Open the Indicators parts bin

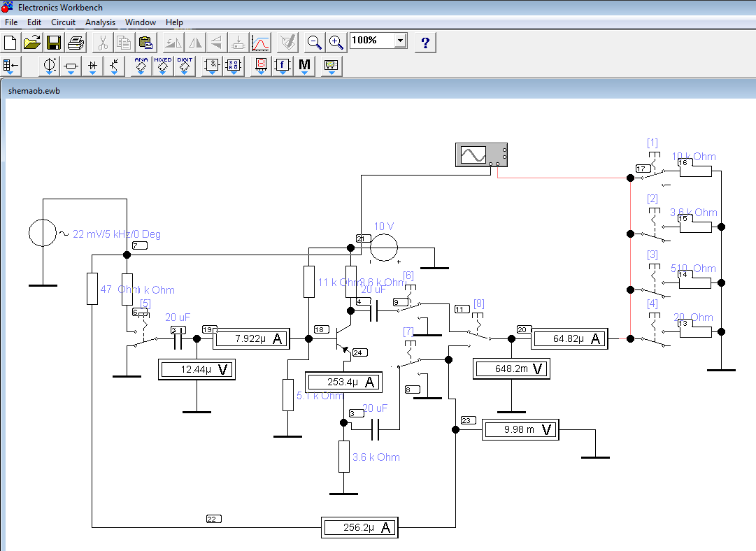click(x=260, y=66)
